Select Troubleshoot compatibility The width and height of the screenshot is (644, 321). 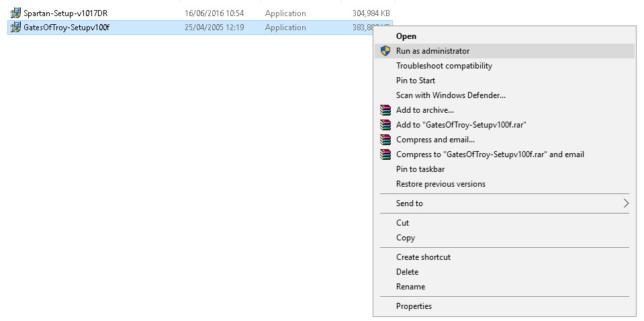coord(444,66)
